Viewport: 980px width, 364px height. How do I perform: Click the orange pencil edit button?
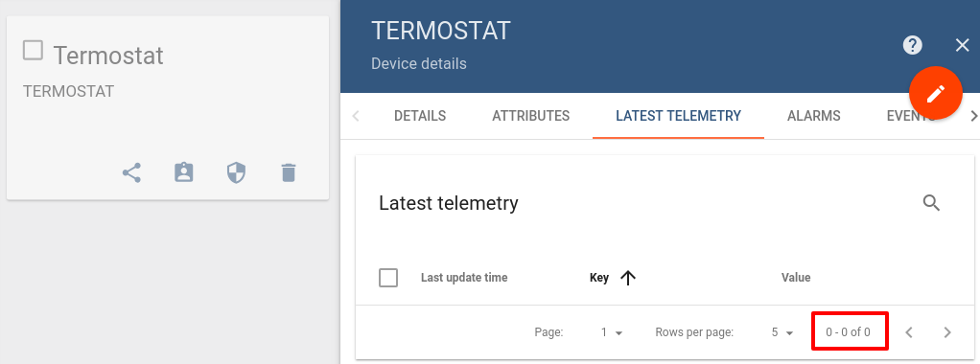936,94
